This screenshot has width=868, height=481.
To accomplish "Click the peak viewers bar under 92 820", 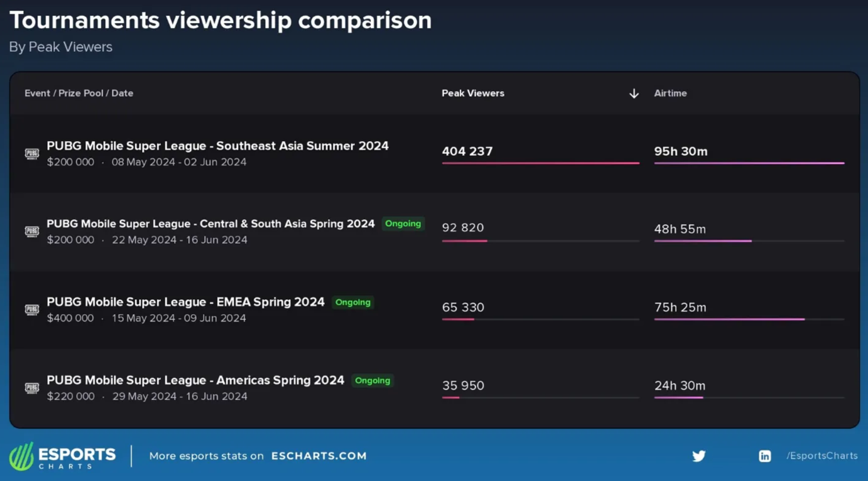I will 541,241.
